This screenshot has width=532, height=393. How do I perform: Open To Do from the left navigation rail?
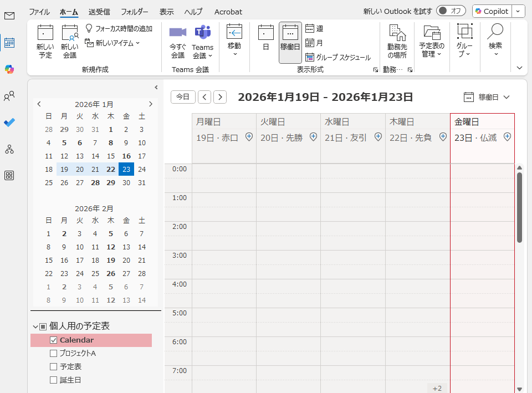click(8, 123)
